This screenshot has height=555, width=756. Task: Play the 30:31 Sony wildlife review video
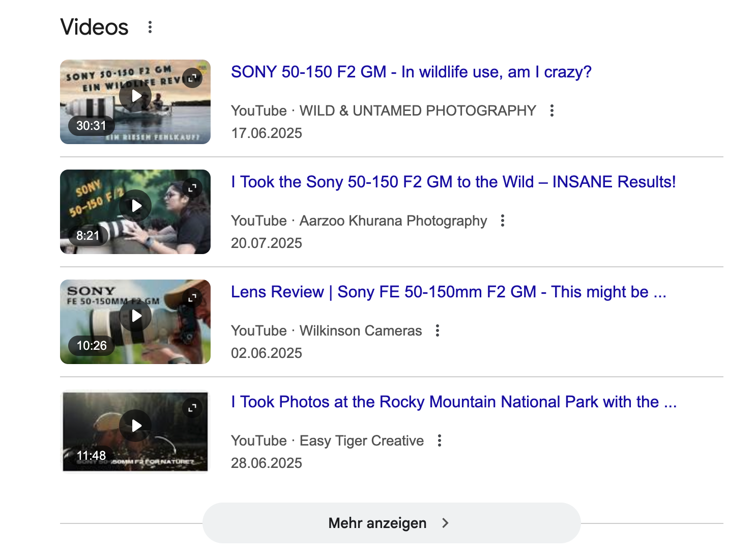pos(135,96)
